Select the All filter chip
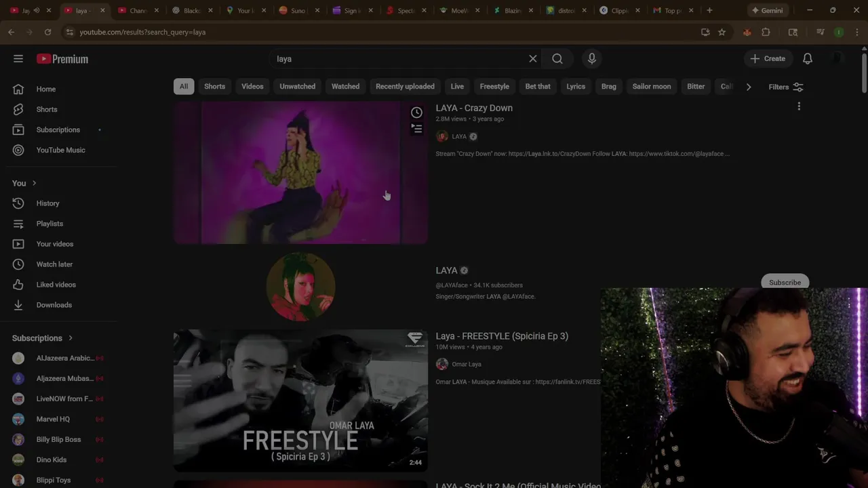The height and width of the screenshot is (488, 868). [x=184, y=86]
